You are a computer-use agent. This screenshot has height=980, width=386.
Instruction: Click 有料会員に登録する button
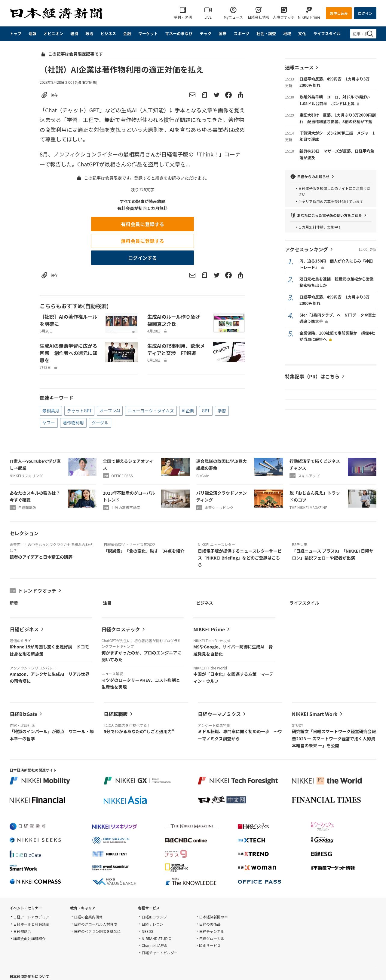pyautogui.click(x=142, y=224)
